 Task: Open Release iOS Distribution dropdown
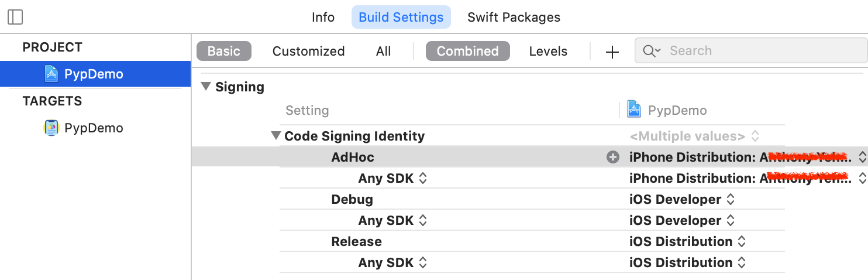pos(687,241)
